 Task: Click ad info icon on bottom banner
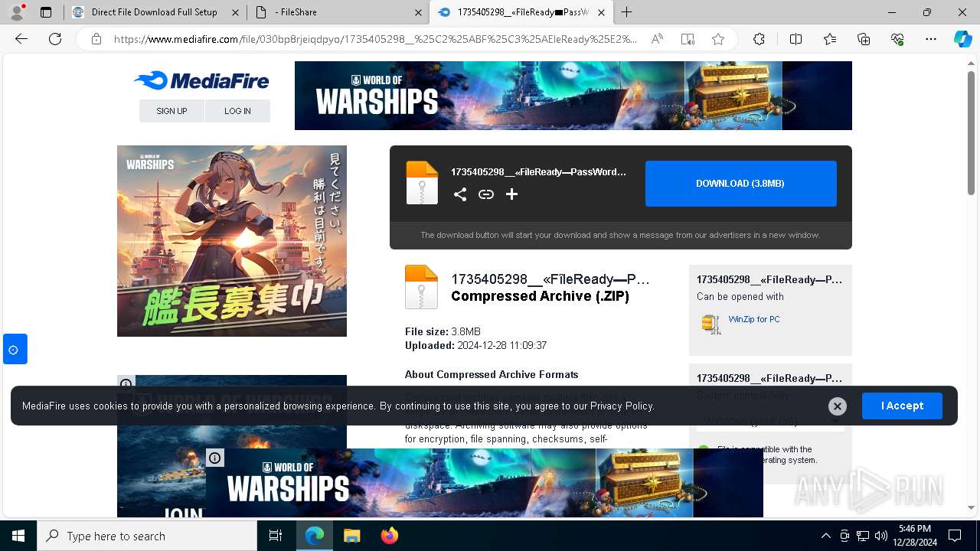(x=215, y=458)
